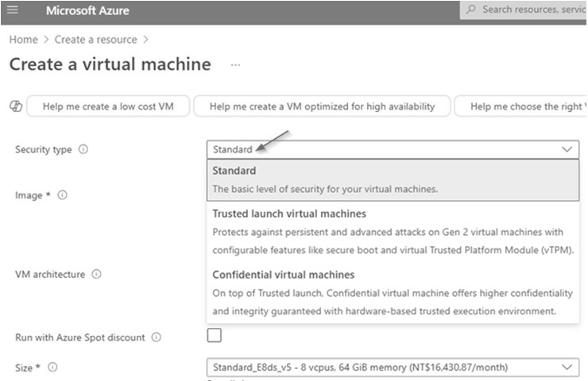588x381 pixels.
Task: Click Help me create a low cost VM
Action: (x=108, y=106)
